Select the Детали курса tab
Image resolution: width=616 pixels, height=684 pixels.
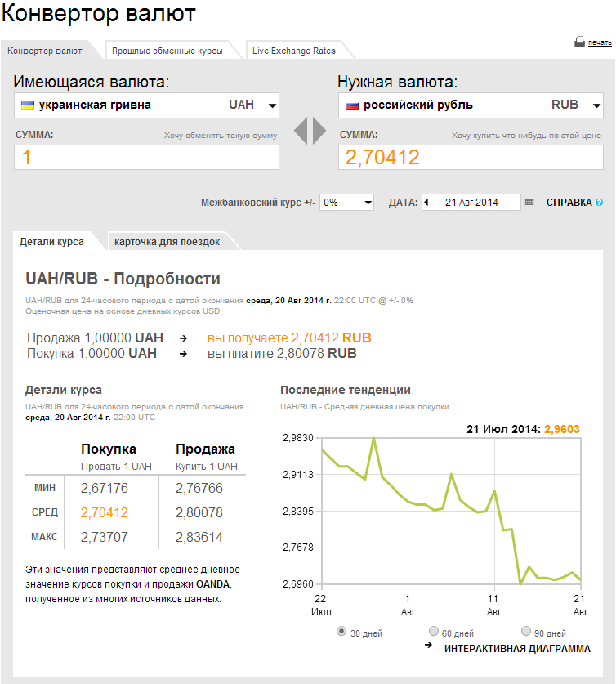click(x=52, y=242)
